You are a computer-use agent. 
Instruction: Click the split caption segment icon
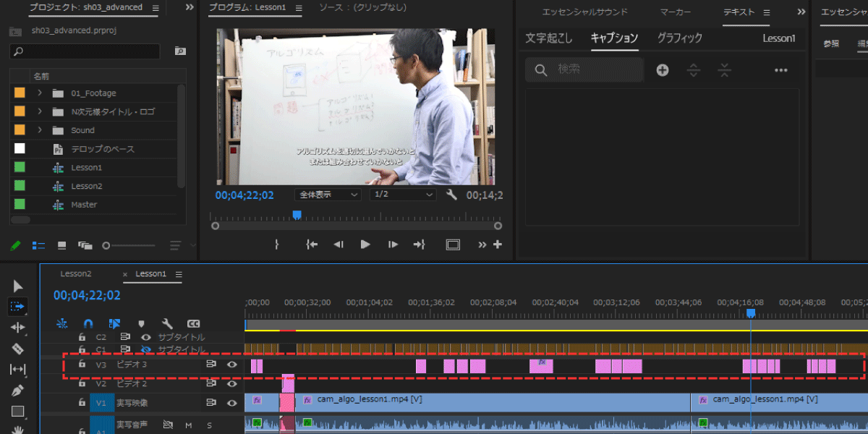(694, 70)
